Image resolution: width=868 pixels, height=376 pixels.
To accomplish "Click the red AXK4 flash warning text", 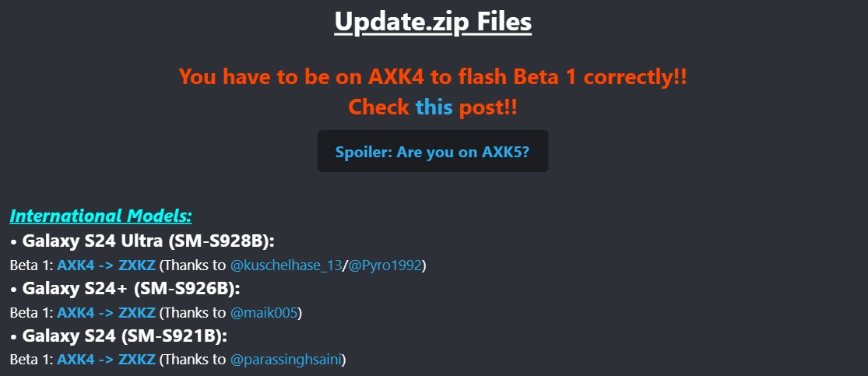I will click(x=433, y=76).
